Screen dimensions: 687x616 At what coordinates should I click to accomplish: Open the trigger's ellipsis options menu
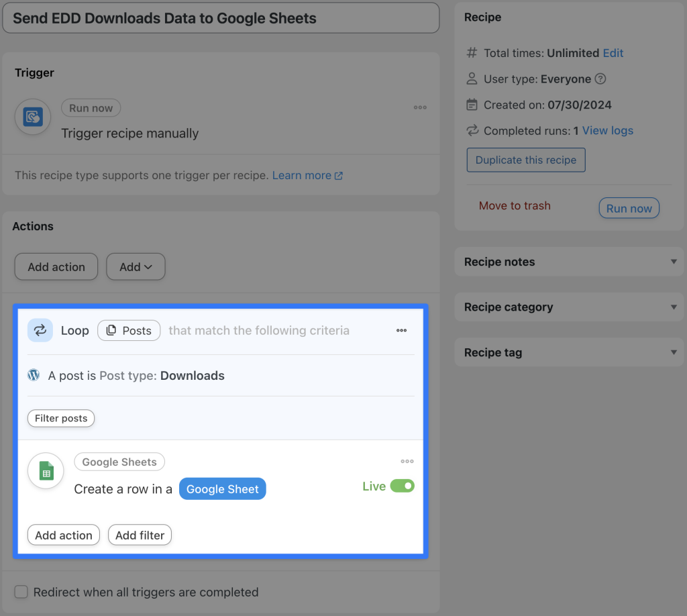pyautogui.click(x=420, y=108)
